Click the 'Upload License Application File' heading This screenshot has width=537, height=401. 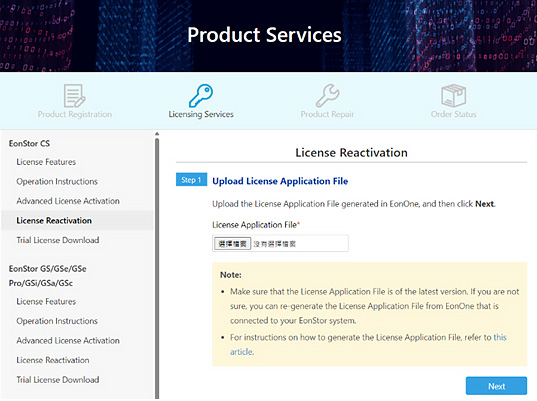(x=280, y=181)
